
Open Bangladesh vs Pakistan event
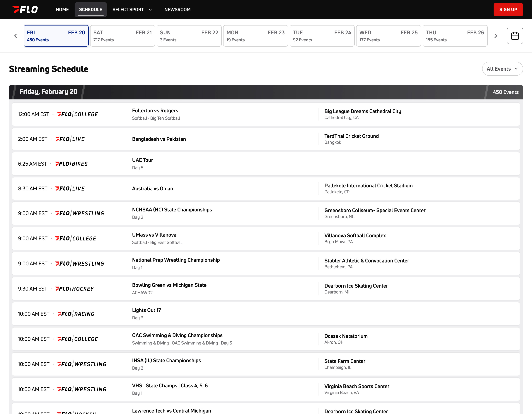click(x=266, y=139)
